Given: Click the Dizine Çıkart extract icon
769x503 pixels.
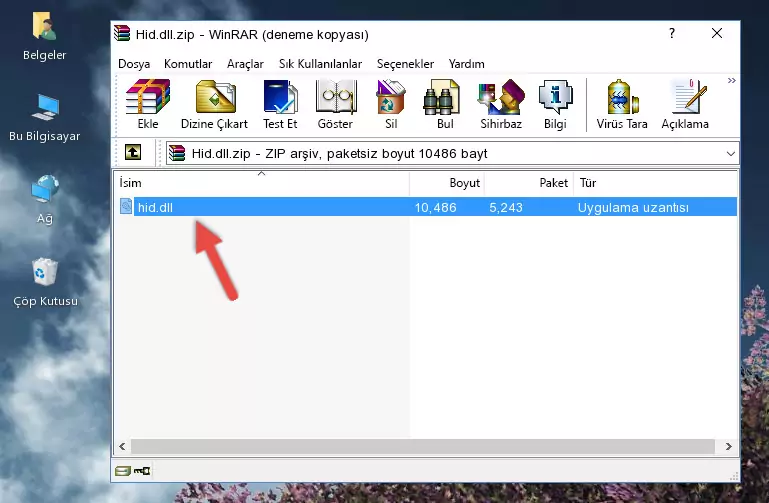Looking at the screenshot, I should click(214, 104).
